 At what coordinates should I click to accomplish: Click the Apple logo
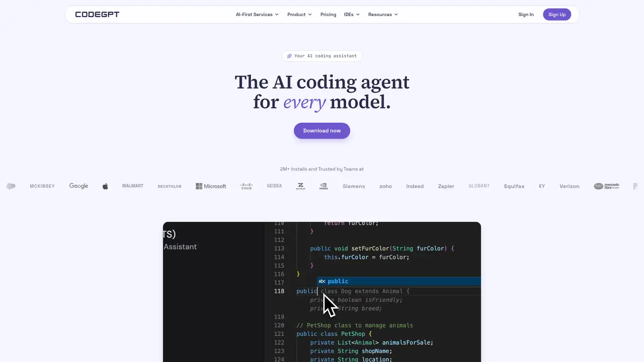[x=105, y=186]
